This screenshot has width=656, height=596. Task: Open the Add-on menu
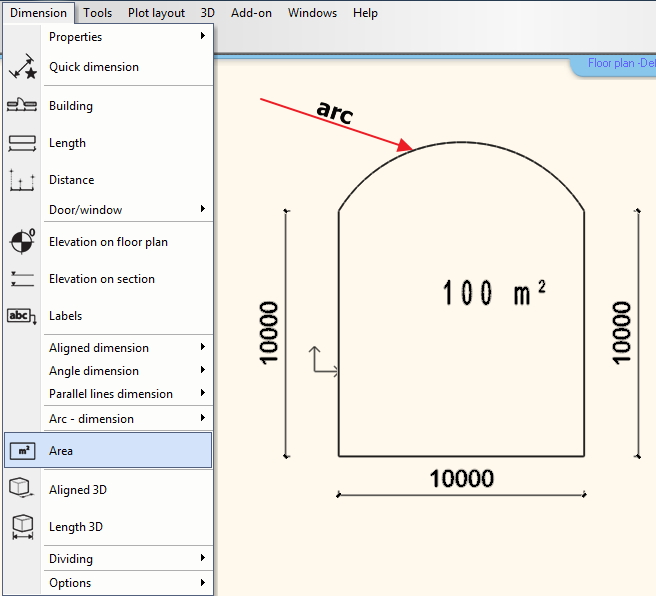point(251,13)
